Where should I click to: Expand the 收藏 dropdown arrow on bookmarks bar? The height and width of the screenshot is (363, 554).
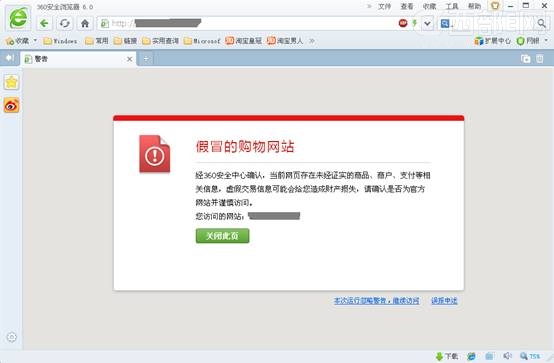(x=35, y=41)
